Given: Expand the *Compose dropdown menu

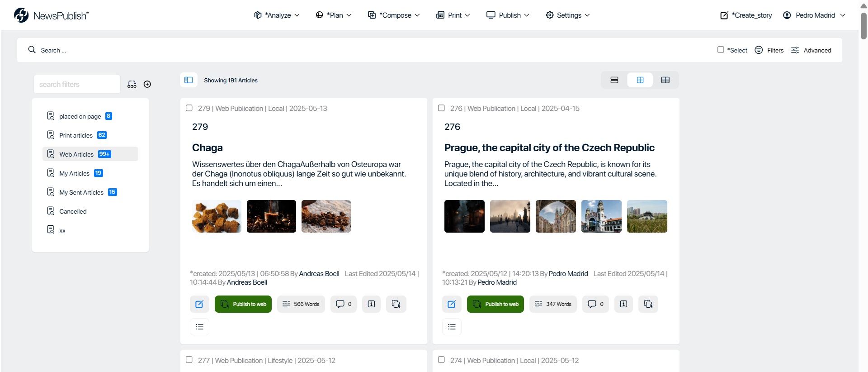Looking at the screenshot, I should point(394,15).
